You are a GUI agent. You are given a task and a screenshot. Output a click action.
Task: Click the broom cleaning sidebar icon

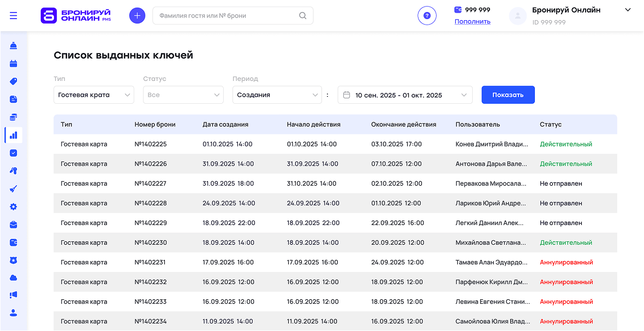coord(14,189)
